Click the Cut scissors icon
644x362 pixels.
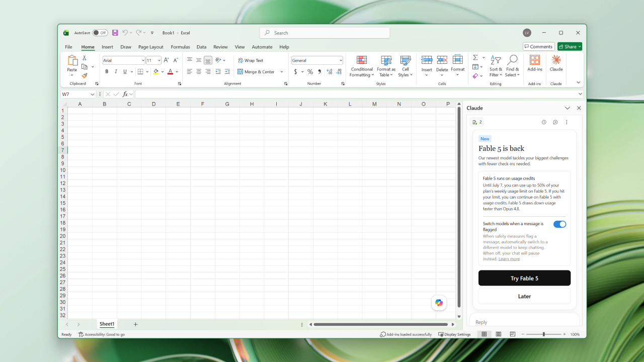(85, 58)
